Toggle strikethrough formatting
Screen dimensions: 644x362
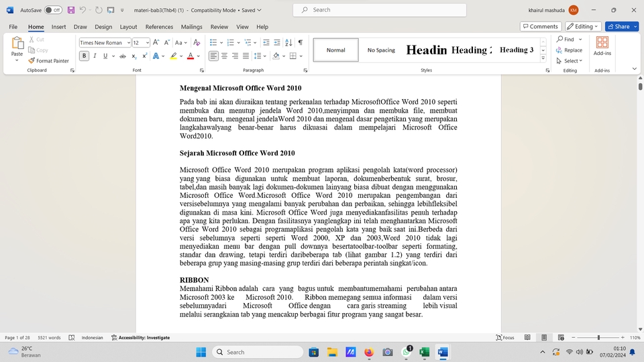coord(122,56)
